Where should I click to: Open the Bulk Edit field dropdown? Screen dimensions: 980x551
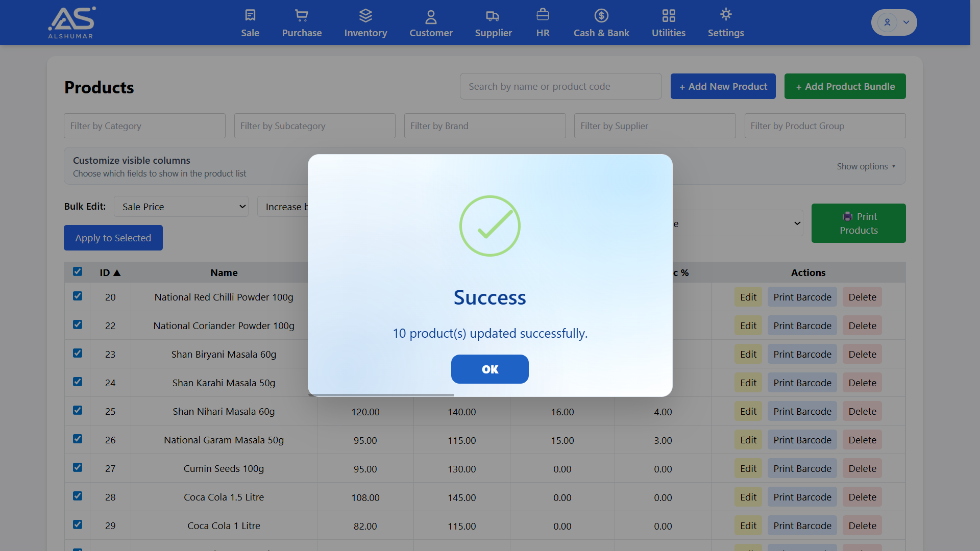click(x=181, y=207)
